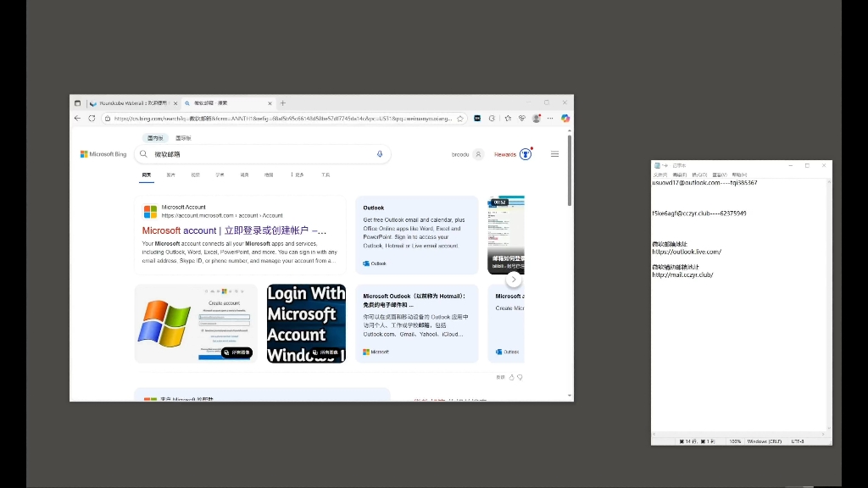Image resolution: width=868 pixels, height=488 pixels.
Task: Close the Roundcube Webmail tab
Action: click(175, 103)
